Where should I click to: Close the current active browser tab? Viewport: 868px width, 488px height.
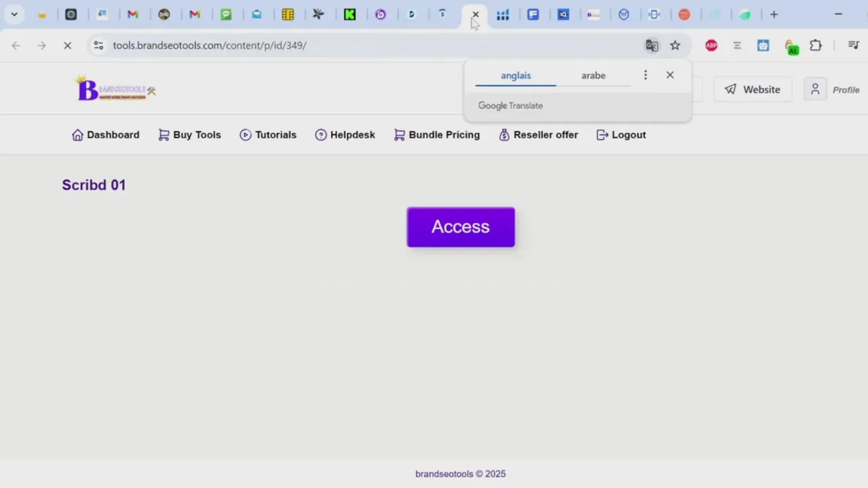(x=475, y=14)
